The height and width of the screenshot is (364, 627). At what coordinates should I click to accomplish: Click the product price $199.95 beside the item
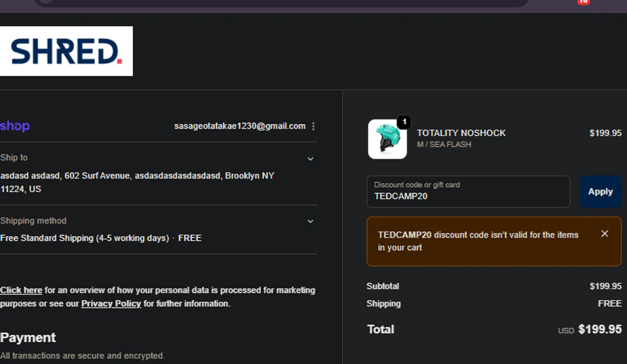click(x=606, y=133)
